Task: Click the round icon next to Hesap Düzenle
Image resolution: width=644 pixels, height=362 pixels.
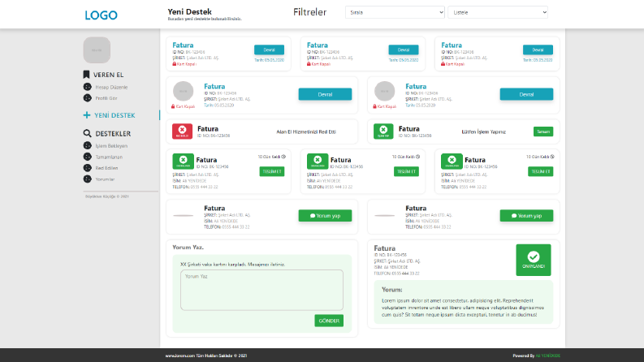Action: coord(88,87)
